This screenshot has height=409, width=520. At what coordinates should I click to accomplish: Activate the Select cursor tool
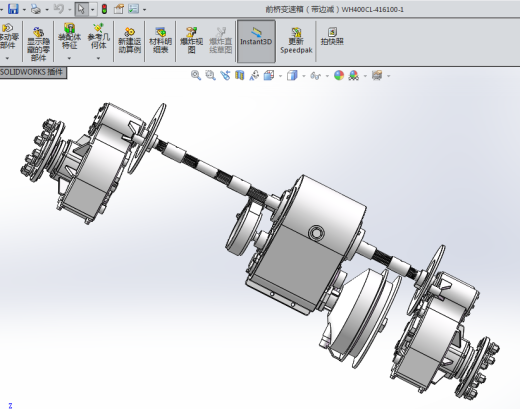click(81, 9)
